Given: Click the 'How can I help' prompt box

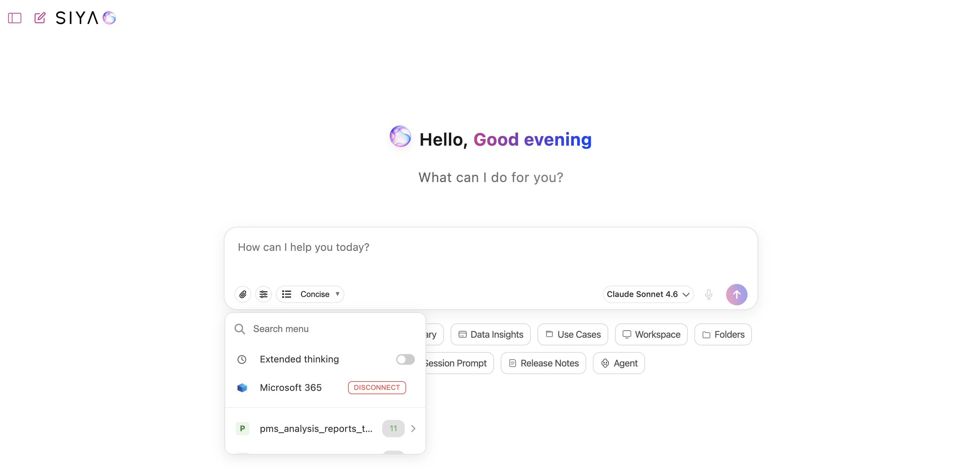Looking at the screenshot, I should click(490, 253).
